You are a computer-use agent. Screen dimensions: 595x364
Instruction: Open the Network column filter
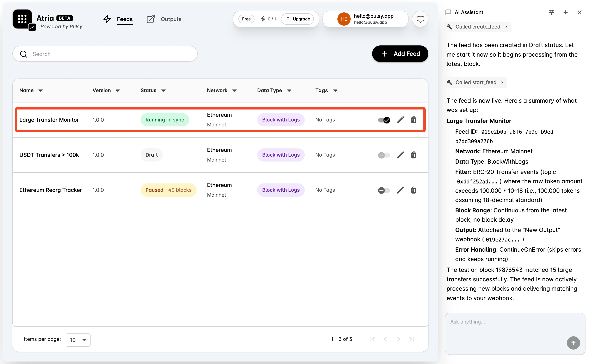(x=234, y=90)
